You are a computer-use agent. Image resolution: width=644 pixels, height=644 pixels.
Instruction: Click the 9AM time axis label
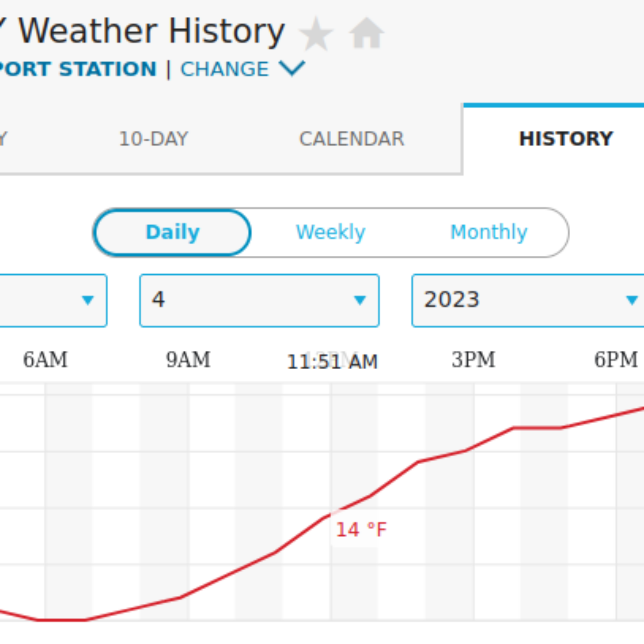(188, 360)
